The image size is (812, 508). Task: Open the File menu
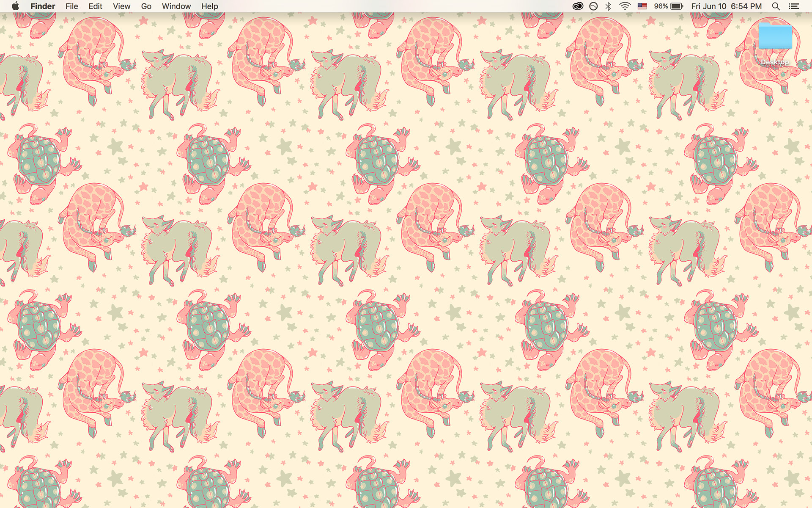tap(71, 6)
